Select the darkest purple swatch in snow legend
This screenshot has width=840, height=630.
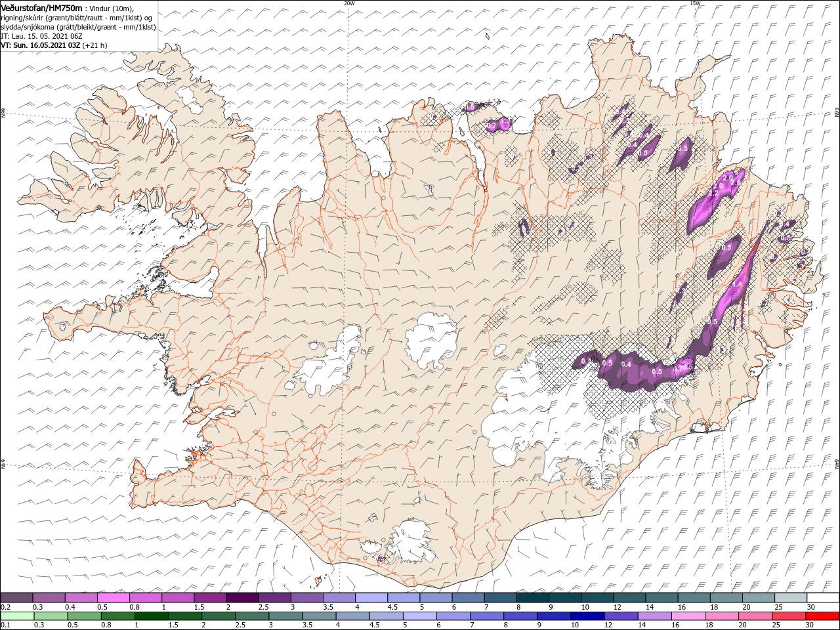(242, 597)
